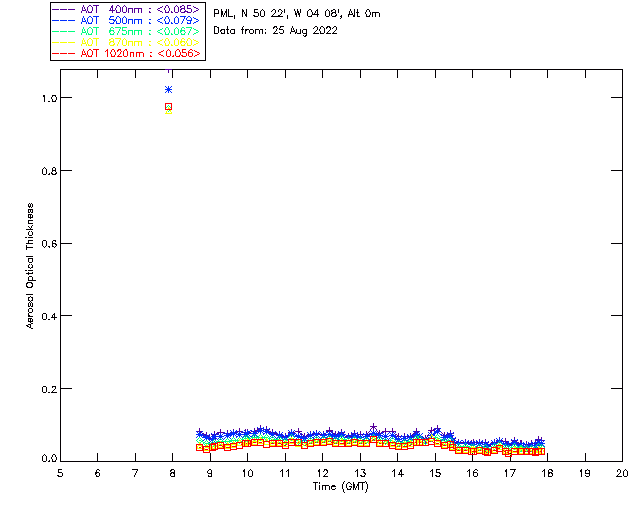The image size is (640, 512).
Task: Click the y-axis label 0.0
Action: (x=49, y=459)
